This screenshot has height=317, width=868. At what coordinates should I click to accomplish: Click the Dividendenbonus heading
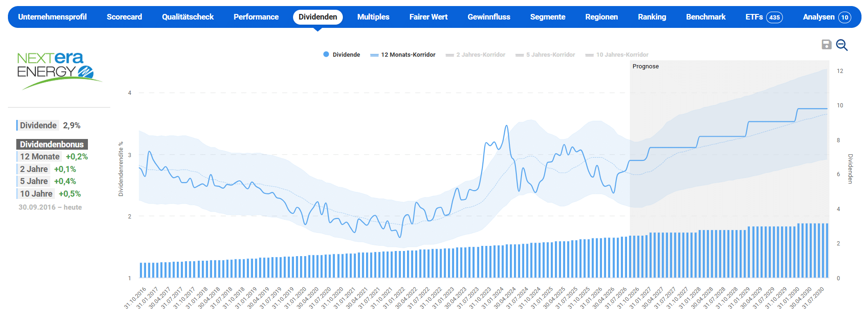pyautogui.click(x=52, y=145)
